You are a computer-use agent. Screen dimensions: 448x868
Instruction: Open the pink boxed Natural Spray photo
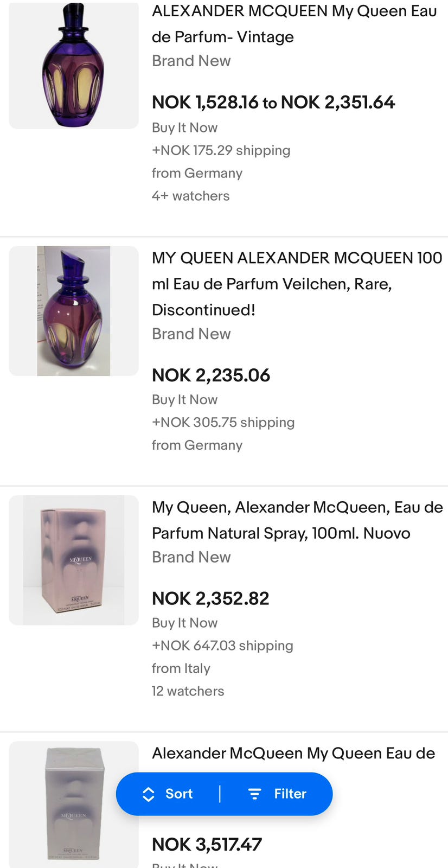(74, 560)
